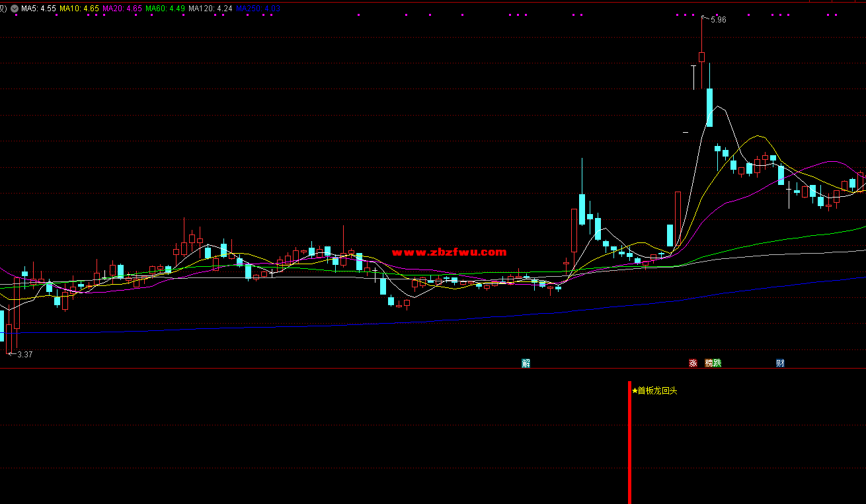This screenshot has width=866, height=504.
Task: Open the orange 榜 marker
Action: point(709,363)
